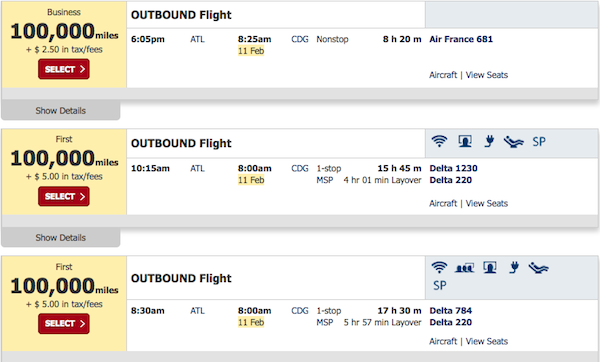Click flat-bed seat icon on Delta 1230 flight

point(514,142)
